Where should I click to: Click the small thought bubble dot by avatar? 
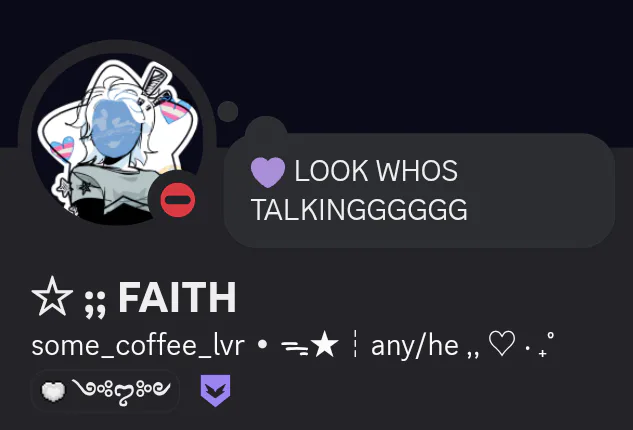tap(228, 111)
